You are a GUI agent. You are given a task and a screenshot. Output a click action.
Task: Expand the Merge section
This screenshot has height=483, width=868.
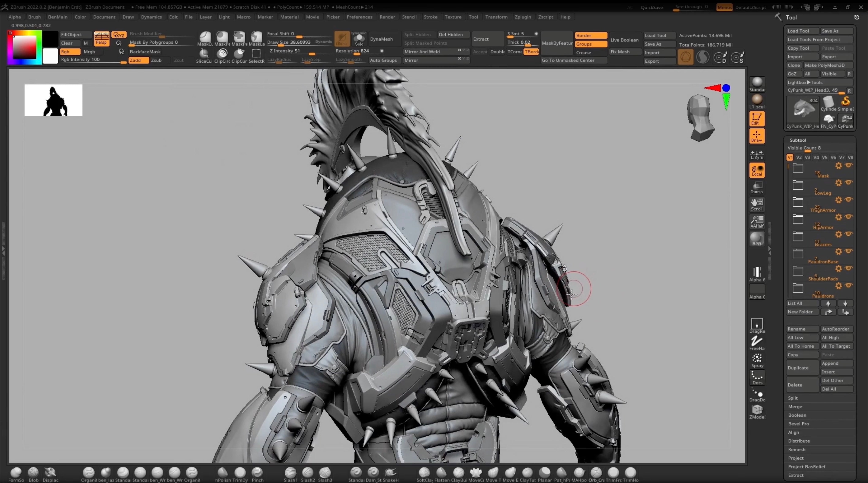pos(795,407)
